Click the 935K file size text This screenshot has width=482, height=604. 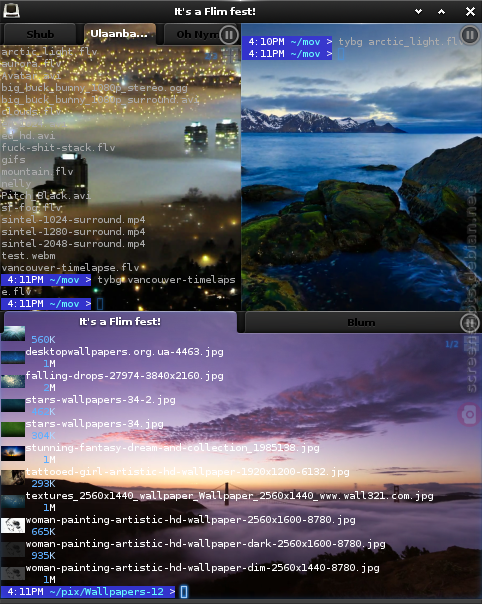point(43,555)
